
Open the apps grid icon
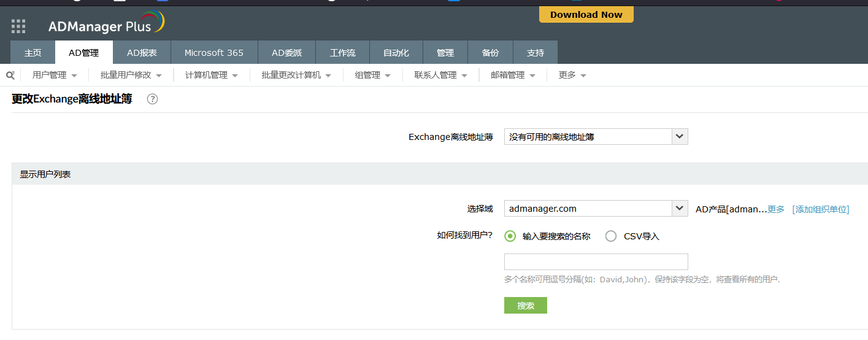[x=18, y=26]
